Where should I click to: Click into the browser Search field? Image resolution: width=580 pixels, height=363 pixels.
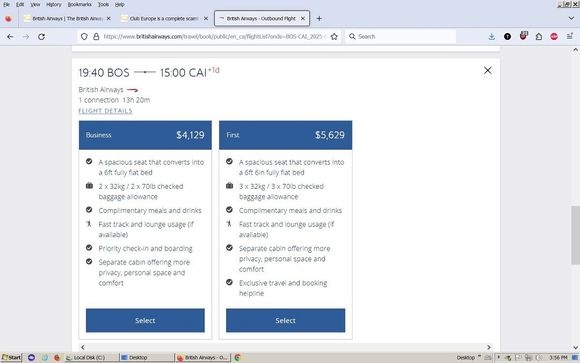(x=401, y=37)
